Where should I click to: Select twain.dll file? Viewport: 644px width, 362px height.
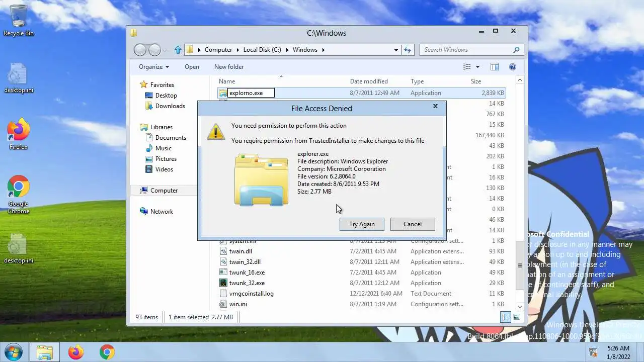pyautogui.click(x=240, y=251)
